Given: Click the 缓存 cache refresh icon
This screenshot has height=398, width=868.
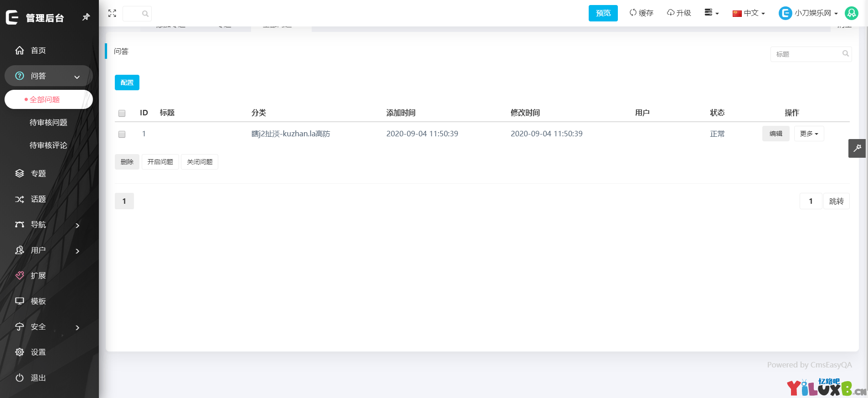Looking at the screenshot, I should point(633,13).
